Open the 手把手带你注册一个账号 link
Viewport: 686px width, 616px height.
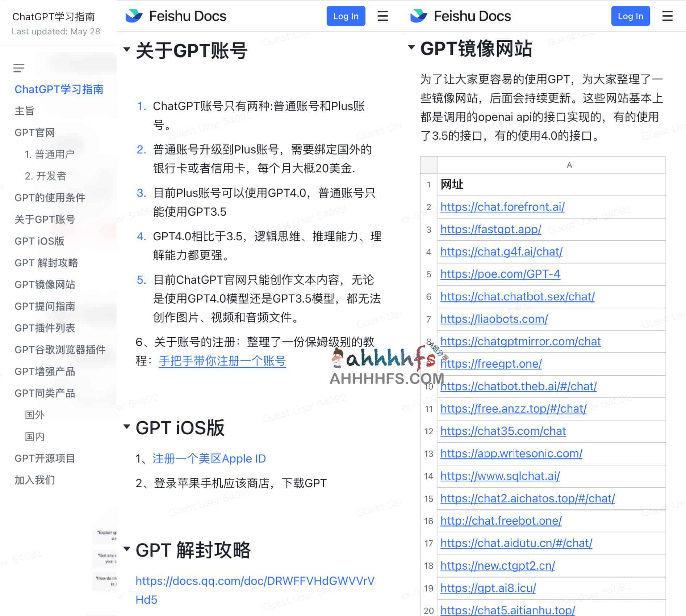click(222, 361)
